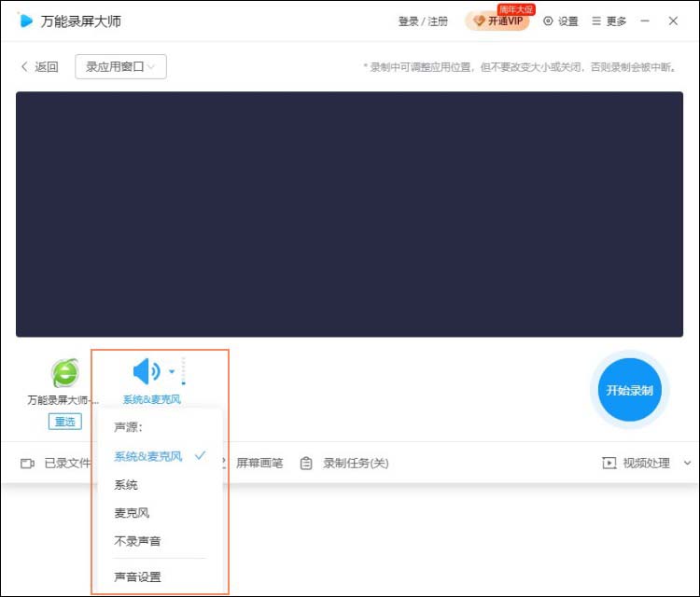Click the volume level slider
The image size is (700, 597).
pos(184,371)
